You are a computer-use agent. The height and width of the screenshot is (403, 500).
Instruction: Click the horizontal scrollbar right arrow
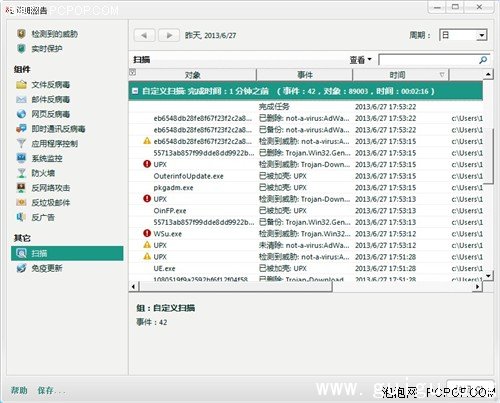point(478,287)
